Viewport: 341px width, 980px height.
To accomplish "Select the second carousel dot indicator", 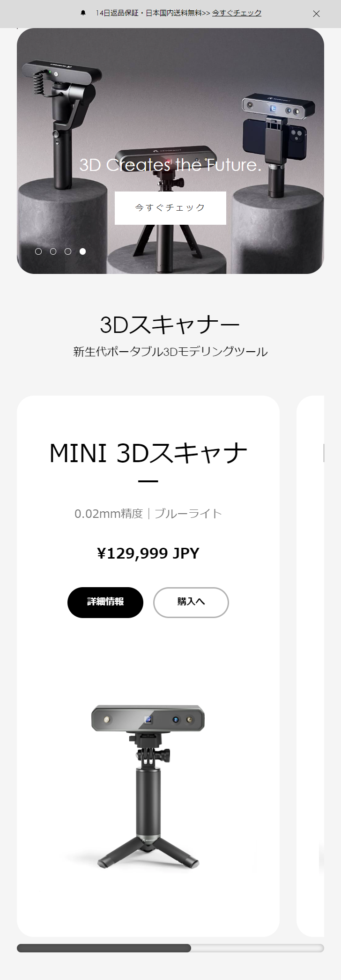I will [53, 251].
